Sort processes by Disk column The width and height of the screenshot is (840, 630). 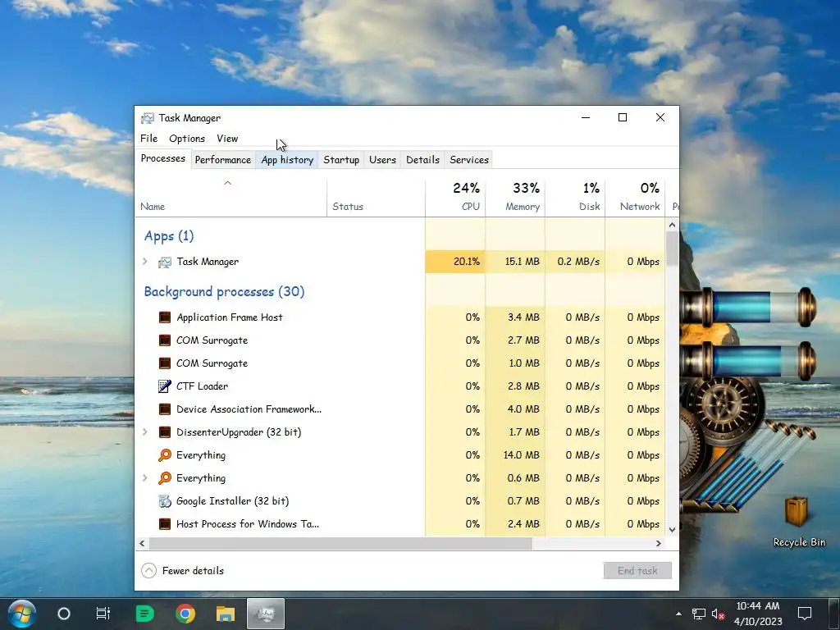[x=575, y=199]
